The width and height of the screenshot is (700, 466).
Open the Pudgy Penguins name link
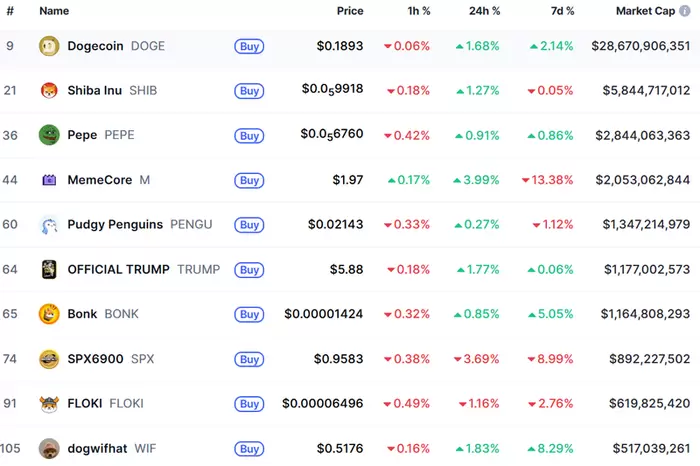point(115,225)
